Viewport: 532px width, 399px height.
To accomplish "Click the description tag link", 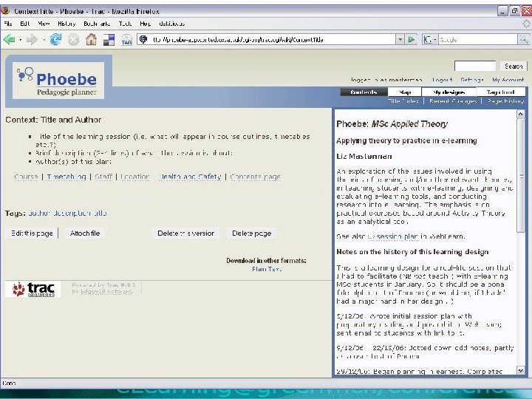I will [x=72, y=213].
